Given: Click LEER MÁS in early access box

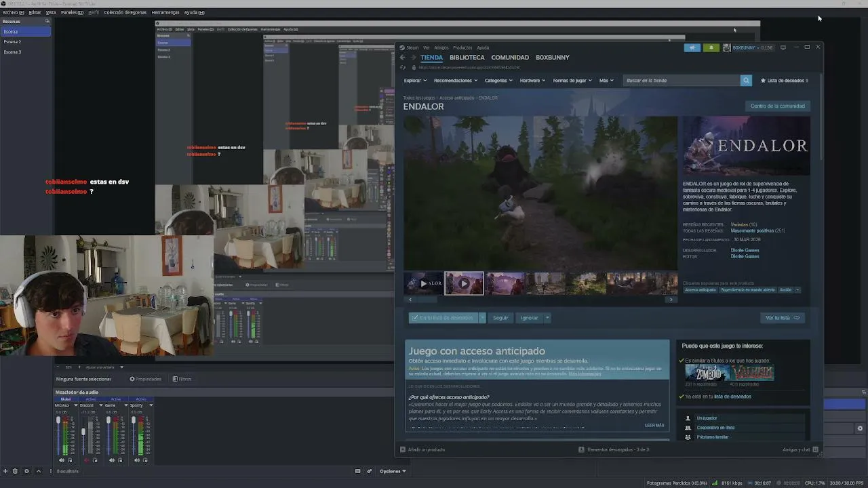Looking at the screenshot, I should pyautogui.click(x=654, y=426).
